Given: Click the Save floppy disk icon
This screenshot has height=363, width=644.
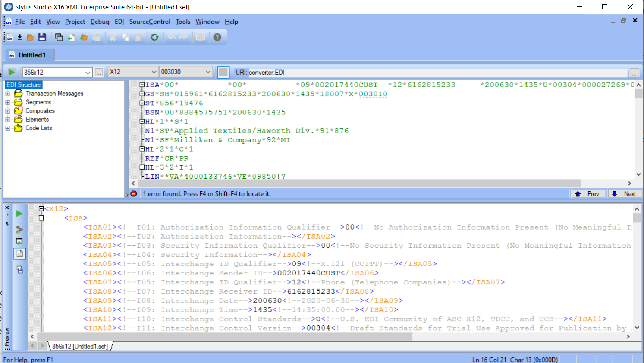Looking at the screenshot, I should pos(42,38).
